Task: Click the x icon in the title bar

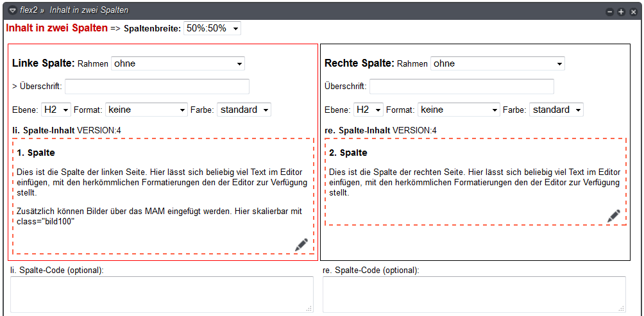Action: (633, 12)
